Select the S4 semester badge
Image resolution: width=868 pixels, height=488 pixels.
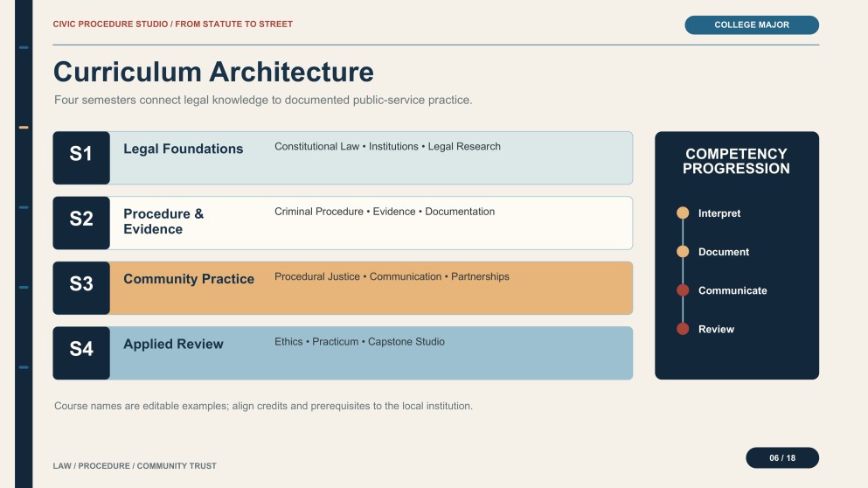click(x=81, y=352)
